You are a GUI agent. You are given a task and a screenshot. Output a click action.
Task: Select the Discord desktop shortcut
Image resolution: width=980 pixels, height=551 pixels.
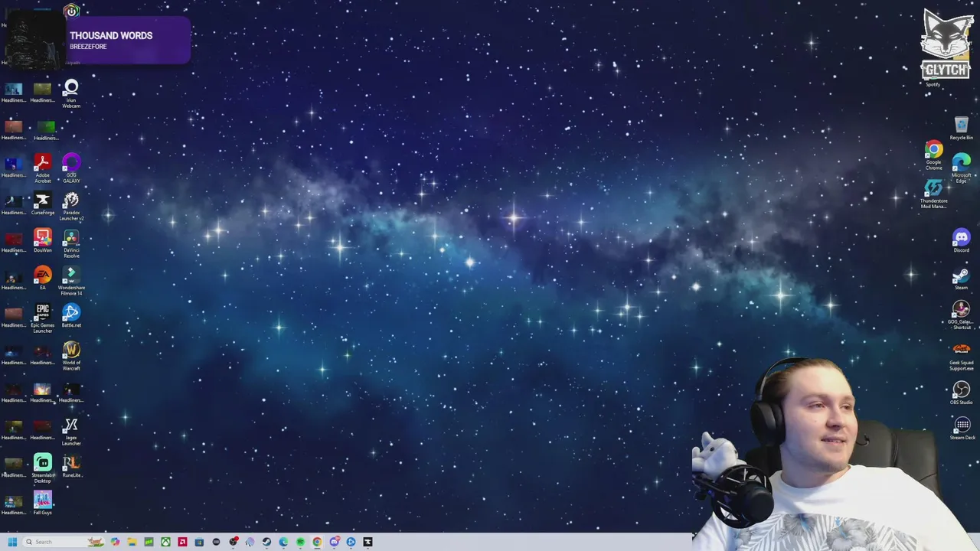pos(962,242)
